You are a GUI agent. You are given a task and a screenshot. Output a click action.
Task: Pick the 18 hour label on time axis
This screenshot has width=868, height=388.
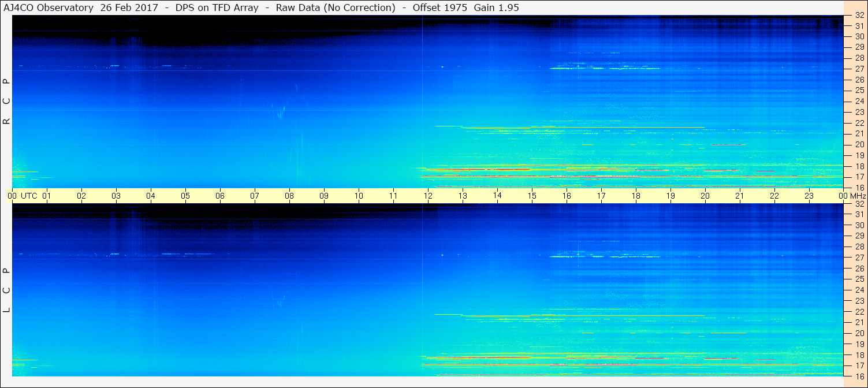pyautogui.click(x=636, y=196)
